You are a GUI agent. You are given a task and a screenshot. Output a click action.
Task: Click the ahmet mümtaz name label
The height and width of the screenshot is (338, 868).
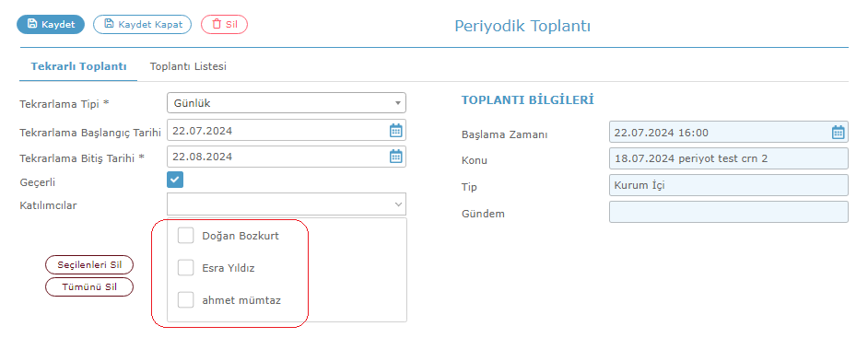click(241, 301)
